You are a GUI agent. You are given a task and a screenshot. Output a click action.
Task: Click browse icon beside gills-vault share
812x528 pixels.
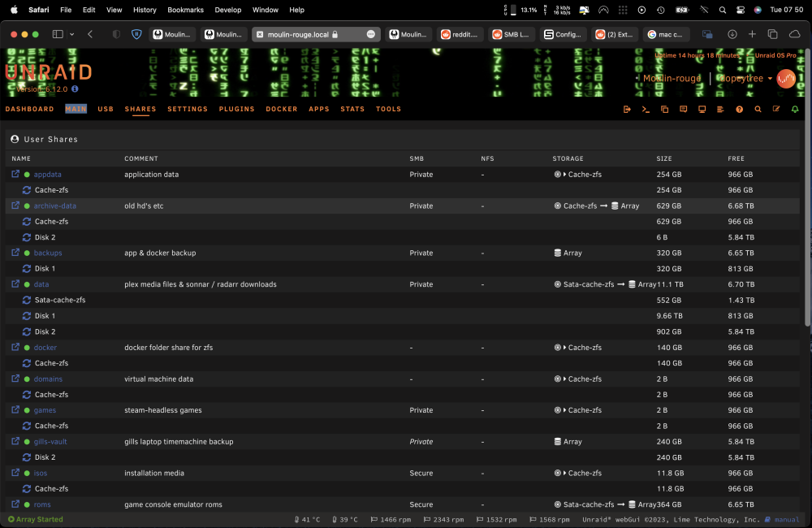pos(15,441)
